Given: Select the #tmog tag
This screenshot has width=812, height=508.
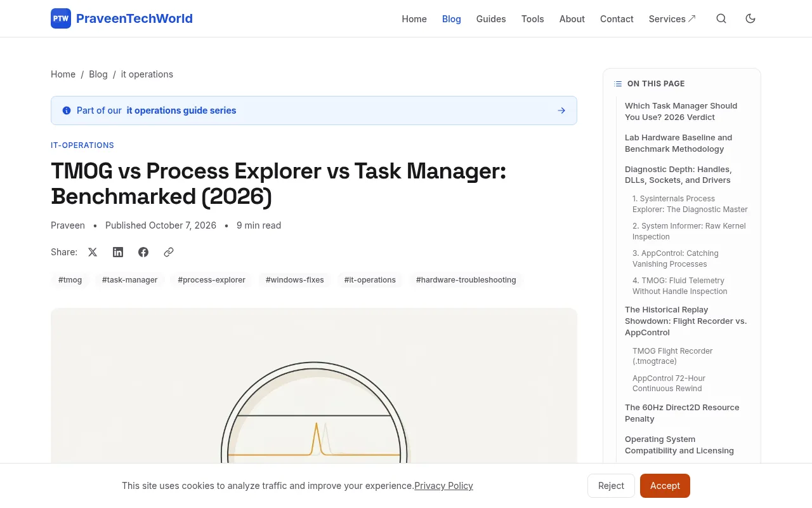Looking at the screenshot, I should point(70,280).
